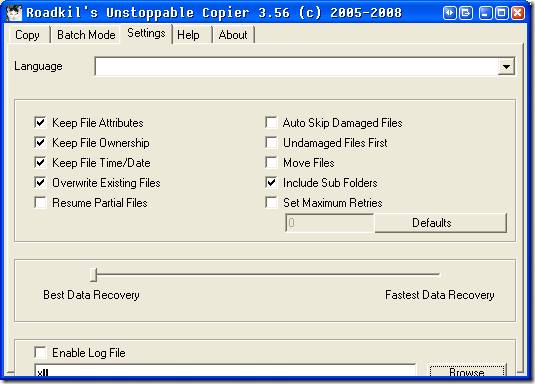Uncheck Keep File Ownership
535x384 pixels.
tap(40, 142)
